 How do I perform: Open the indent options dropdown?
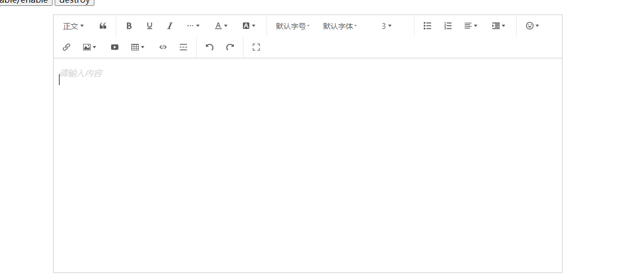(x=499, y=26)
